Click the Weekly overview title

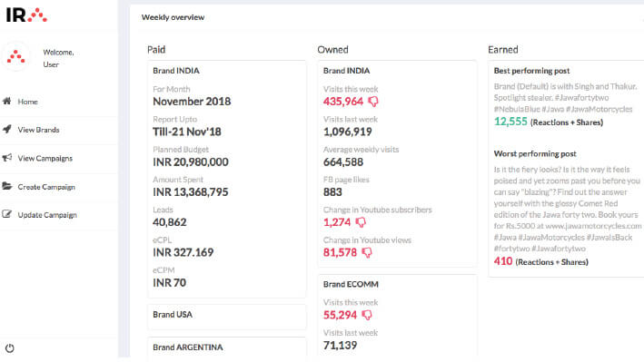[x=173, y=17]
